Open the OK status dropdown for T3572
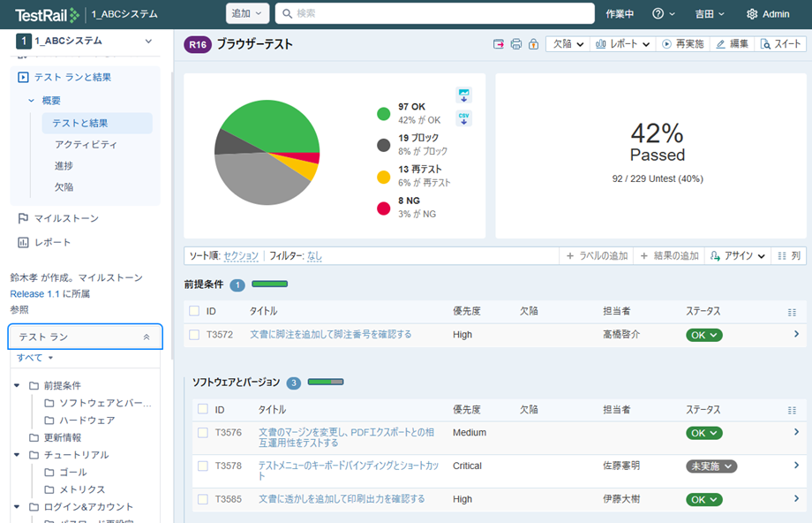812x523 pixels. click(x=703, y=335)
